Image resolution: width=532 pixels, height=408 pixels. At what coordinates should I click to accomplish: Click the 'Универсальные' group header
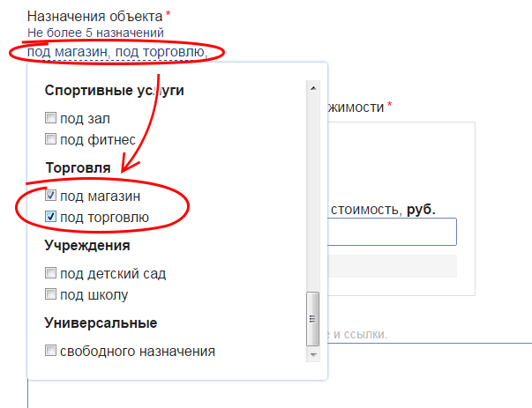pos(101,323)
